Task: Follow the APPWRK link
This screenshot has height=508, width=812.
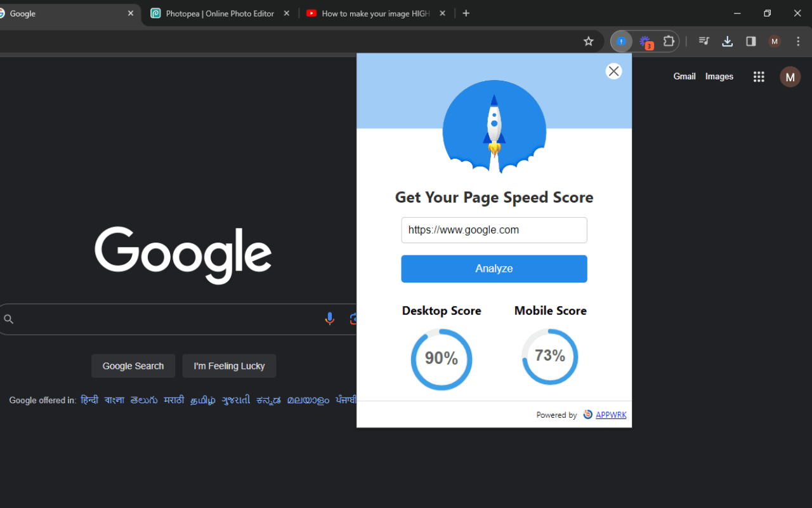Action: [x=610, y=415]
